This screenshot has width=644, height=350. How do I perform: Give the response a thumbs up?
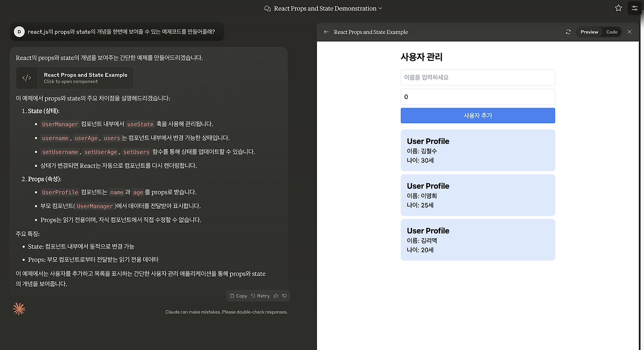(x=277, y=296)
